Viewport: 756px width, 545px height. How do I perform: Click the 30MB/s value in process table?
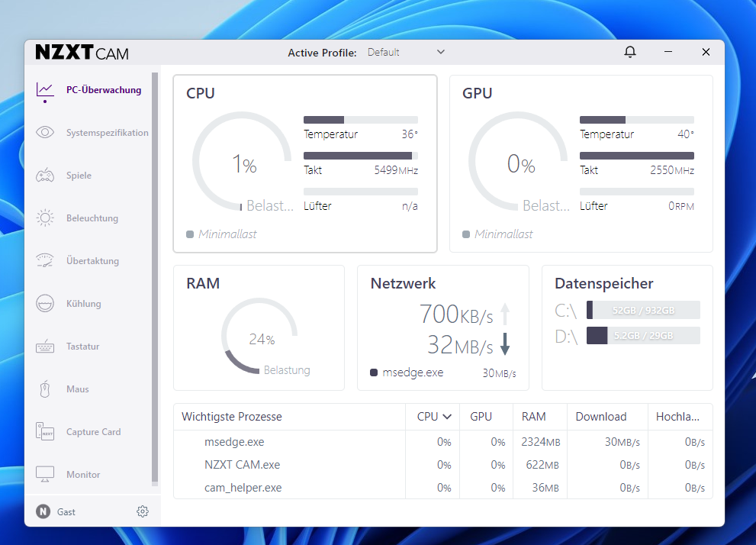tap(622, 442)
